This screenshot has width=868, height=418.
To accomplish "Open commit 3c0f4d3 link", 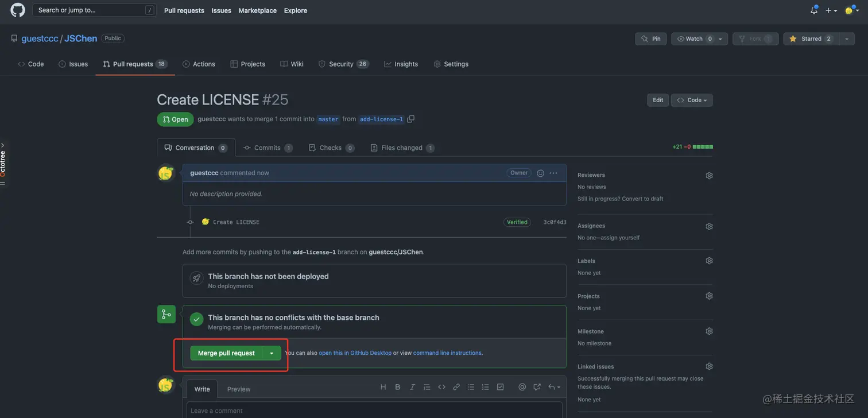I will click(x=555, y=222).
